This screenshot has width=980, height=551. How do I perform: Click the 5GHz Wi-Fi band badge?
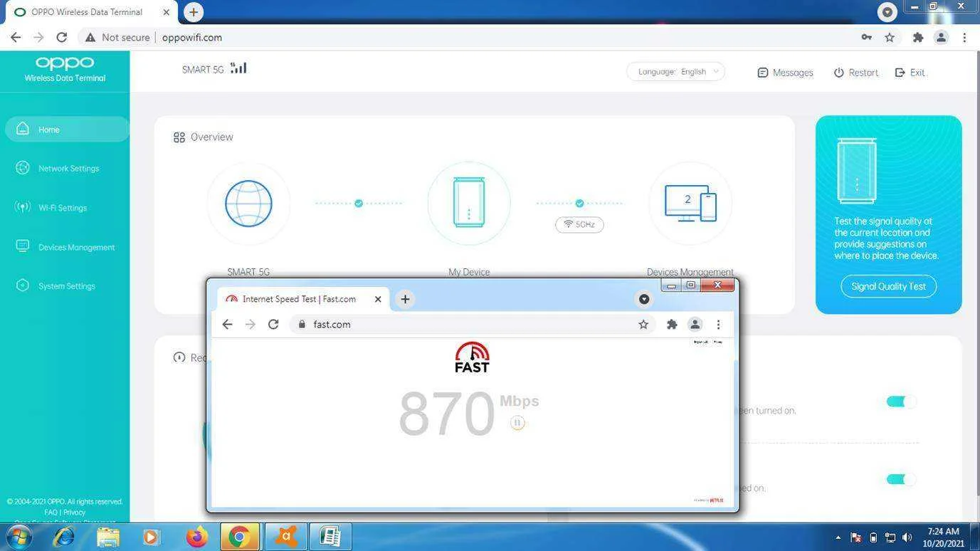pos(579,224)
